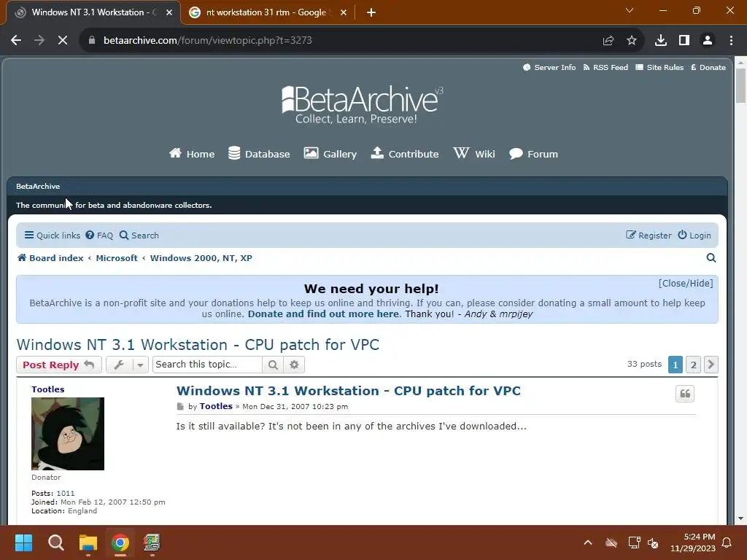This screenshot has width=747, height=560.
Task: Quote the first post
Action: coord(685,394)
